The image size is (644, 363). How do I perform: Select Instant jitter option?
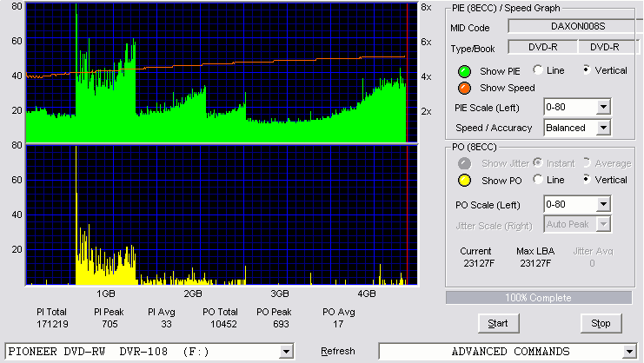[538, 162]
